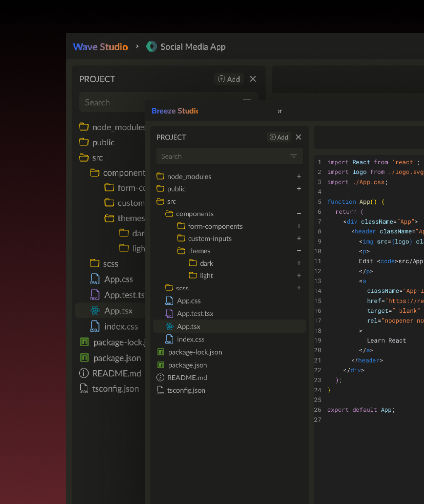Click the dark folder icon in Breeze Studio
Viewport: 424px width, 504px height.
[x=193, y=263]
